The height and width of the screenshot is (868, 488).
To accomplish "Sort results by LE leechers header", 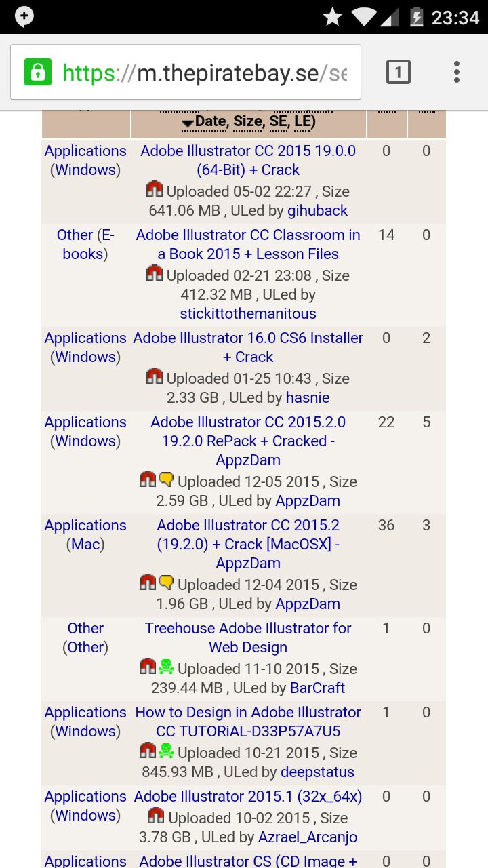I will (302, 122).
